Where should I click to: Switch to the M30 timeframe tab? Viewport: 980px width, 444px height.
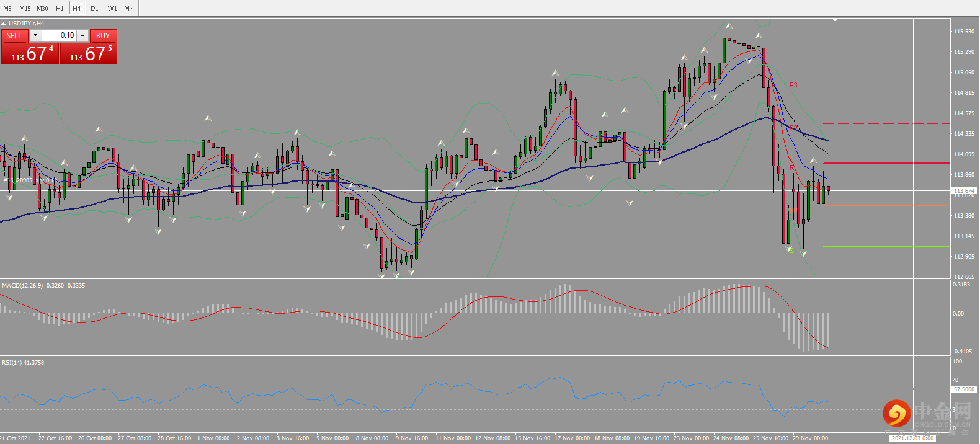click(42, 8)
